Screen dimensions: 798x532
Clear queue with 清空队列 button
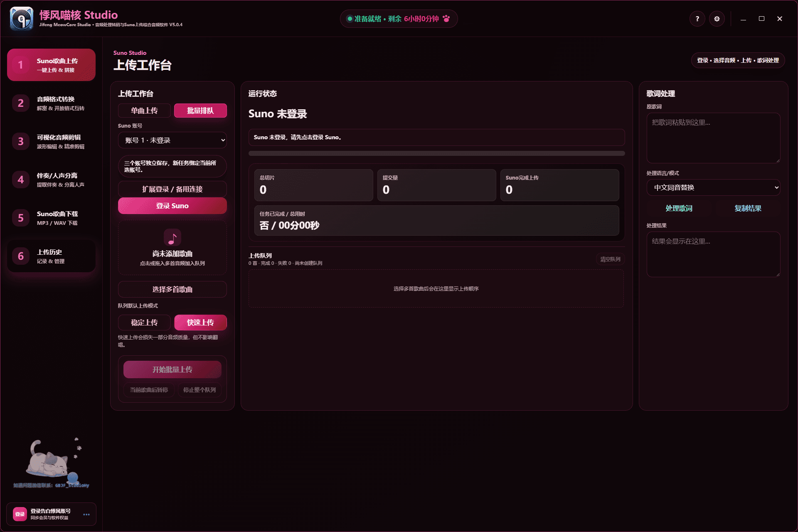610,259
